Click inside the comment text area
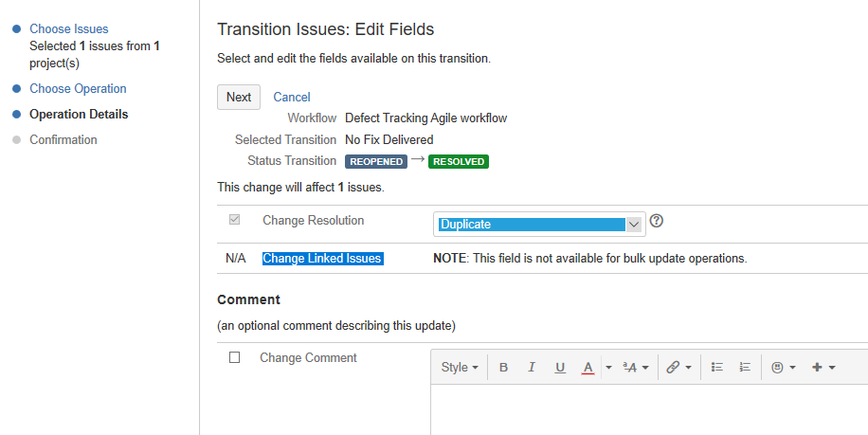The width and height of the screenshot is (868, 435). [x=649, y=409]
